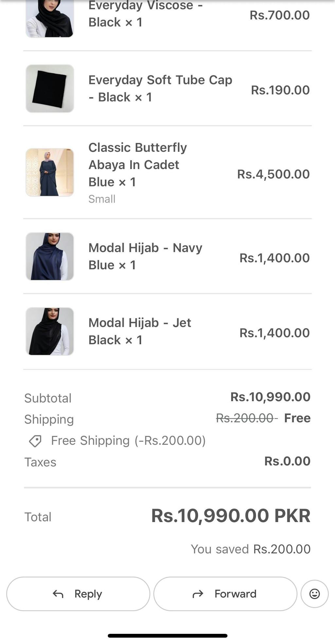
Task: Click the free shipping discount tag icon
Action: tap(35, 441)
